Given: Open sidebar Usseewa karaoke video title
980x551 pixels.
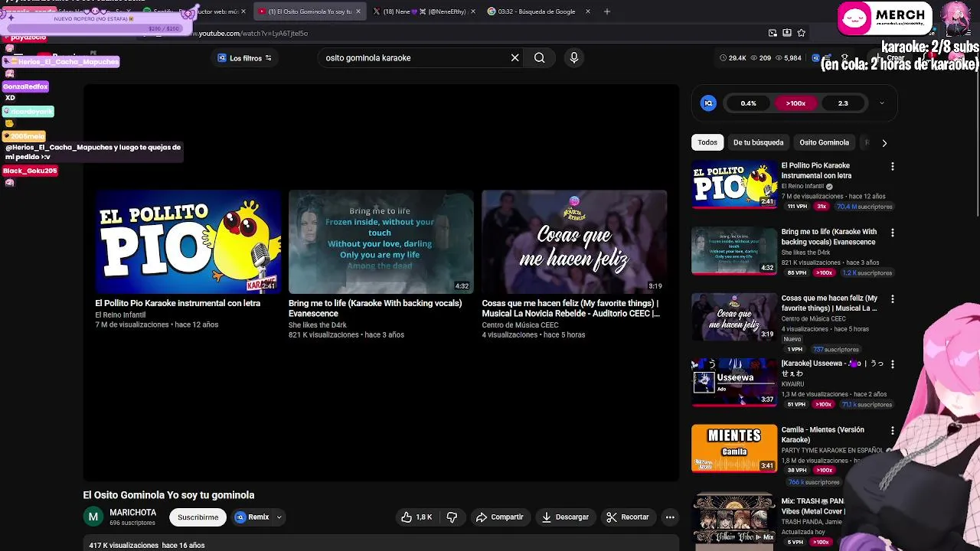Looking at the screenshot, I should [x=832, y=369].
